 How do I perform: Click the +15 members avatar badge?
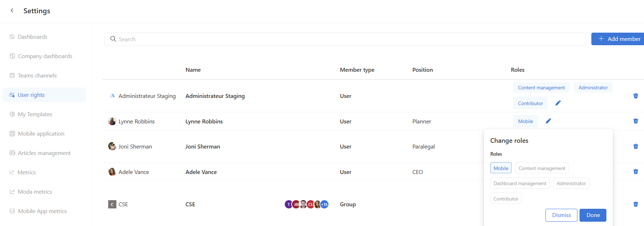[x=324, y=204]
